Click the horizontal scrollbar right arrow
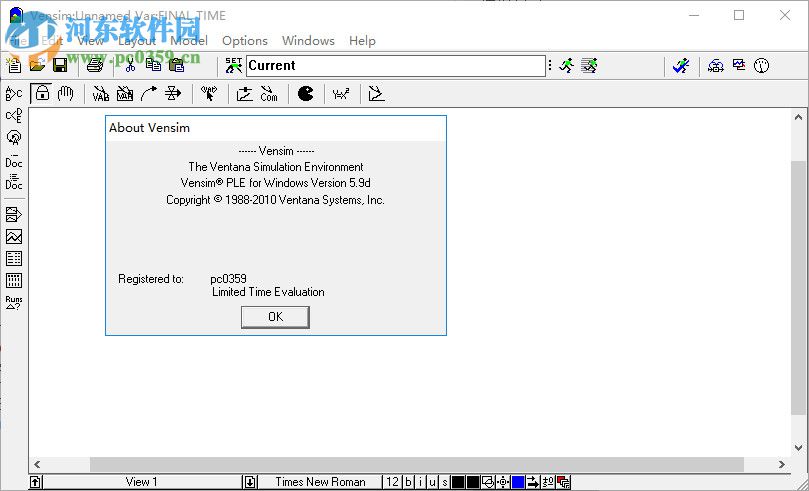The image size is (809, 491). 782,464
